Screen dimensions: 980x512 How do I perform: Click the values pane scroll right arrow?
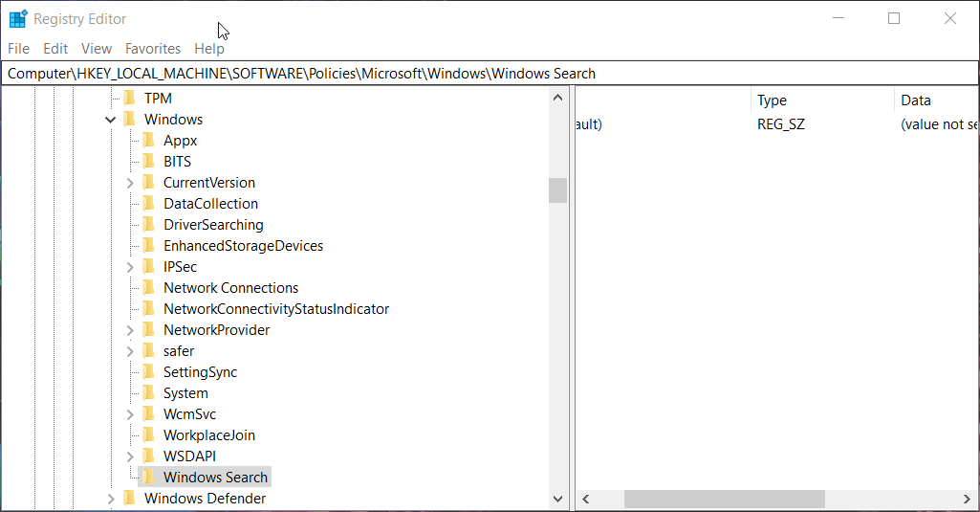coord(967,499)
